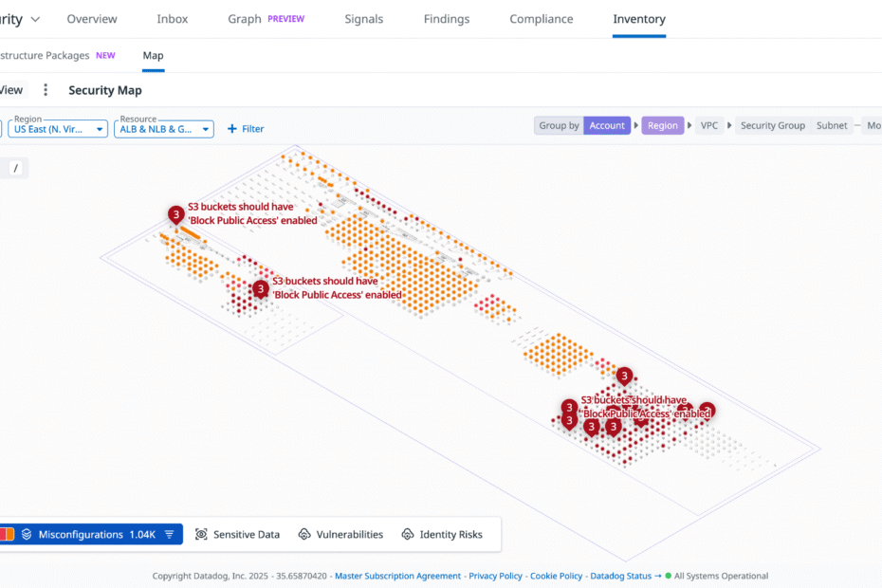Click arrow between Account and Region
The image size is (882, 588).
pyautogui.click(x=636, y=125)
